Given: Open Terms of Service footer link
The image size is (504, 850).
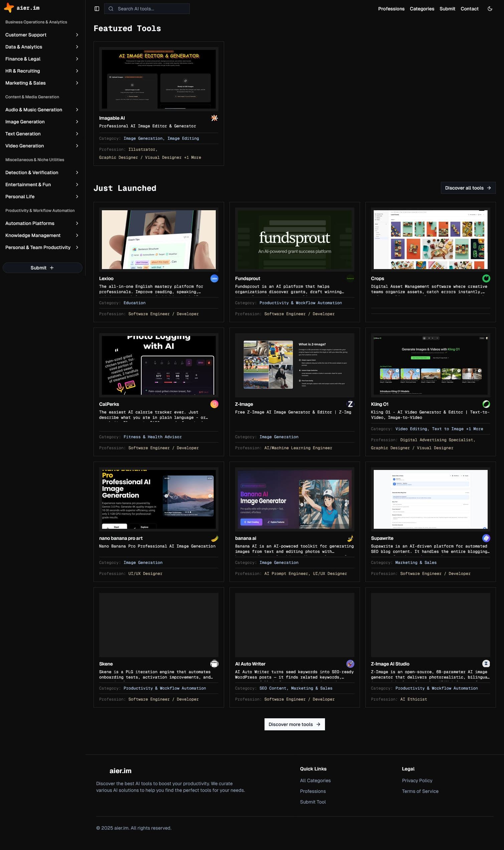Looking at the screenshot, I should 420,791.
